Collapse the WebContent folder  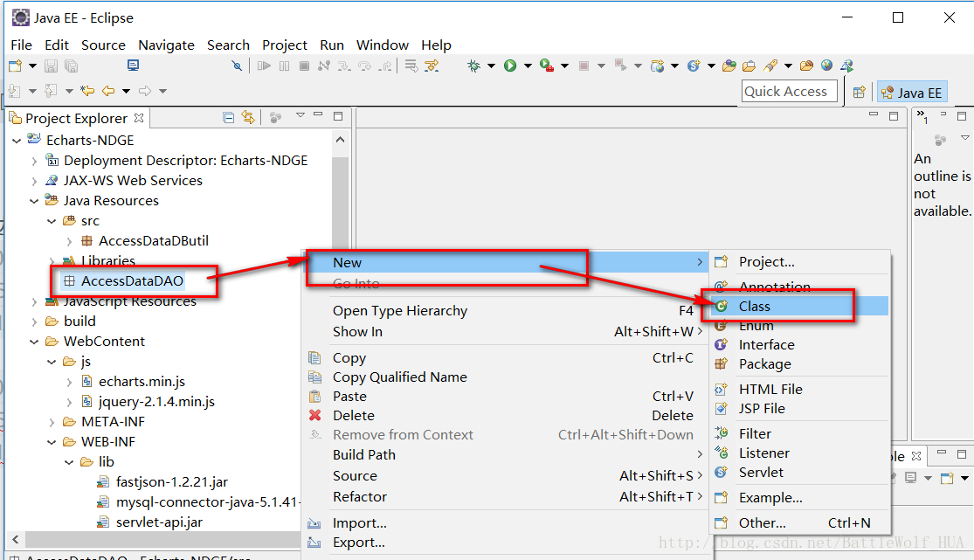(34, 342)
